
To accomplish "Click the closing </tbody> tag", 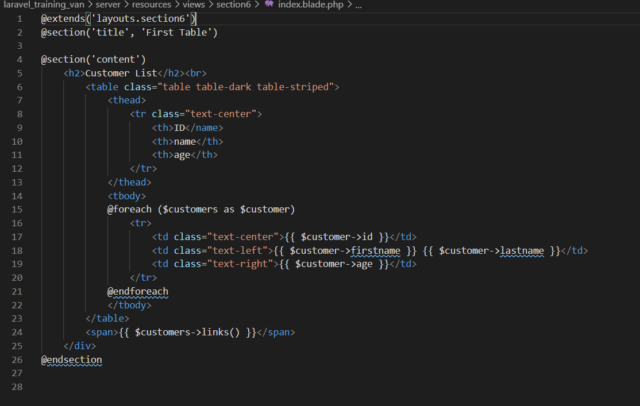I will point(129,305).
